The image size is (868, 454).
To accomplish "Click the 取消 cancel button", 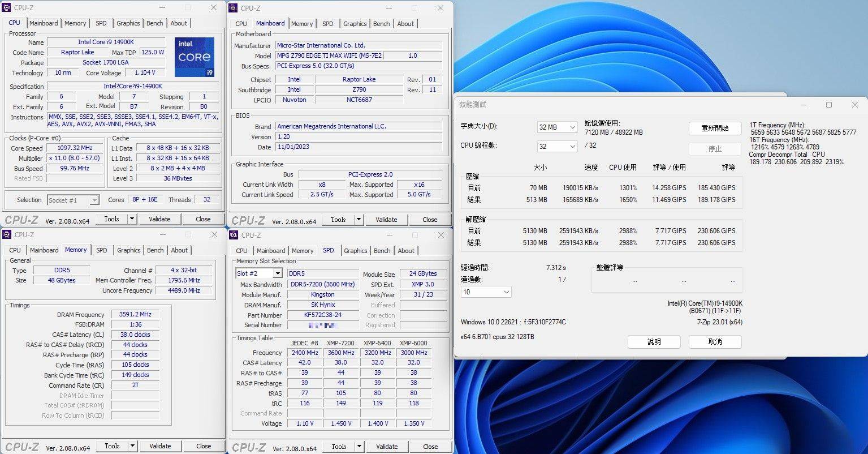I will (715, 342).
